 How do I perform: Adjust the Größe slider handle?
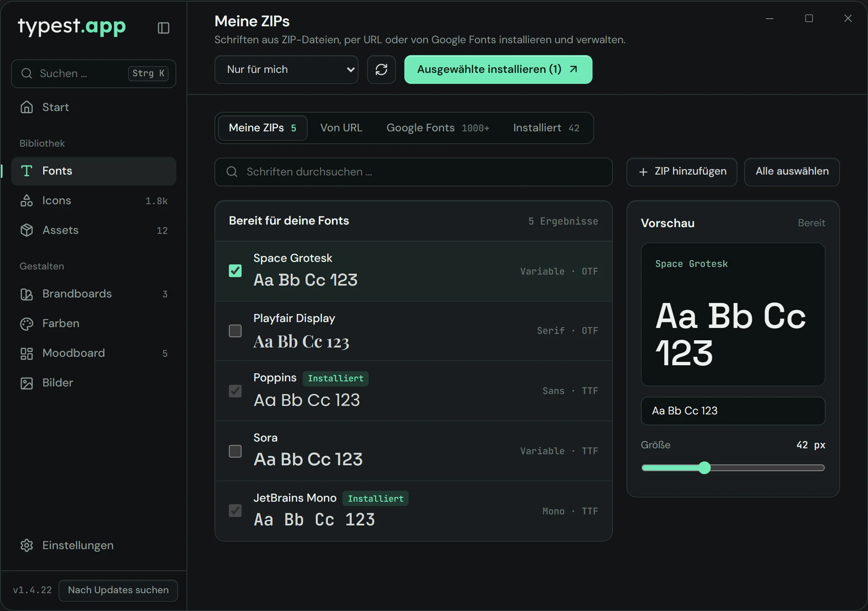pos(704,468)
